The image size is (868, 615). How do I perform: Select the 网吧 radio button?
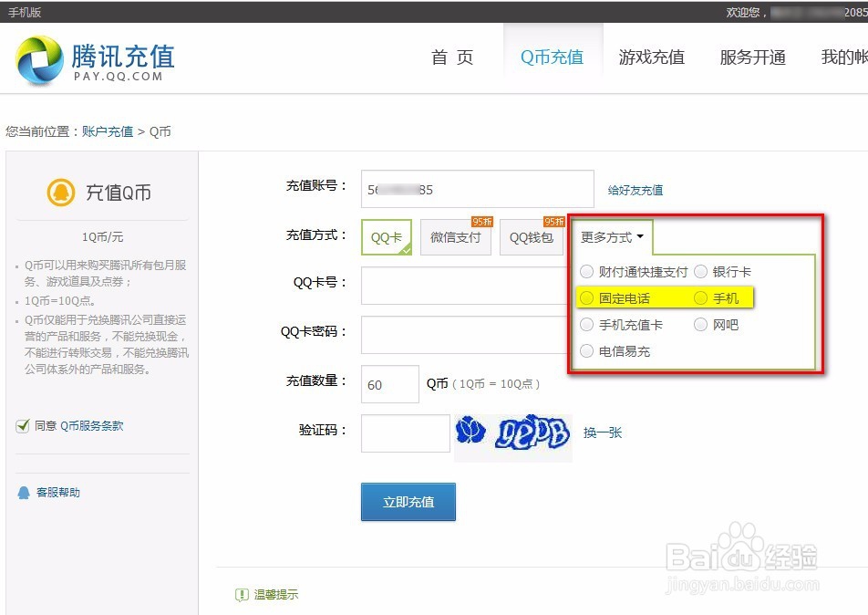(x=700, y=325)
